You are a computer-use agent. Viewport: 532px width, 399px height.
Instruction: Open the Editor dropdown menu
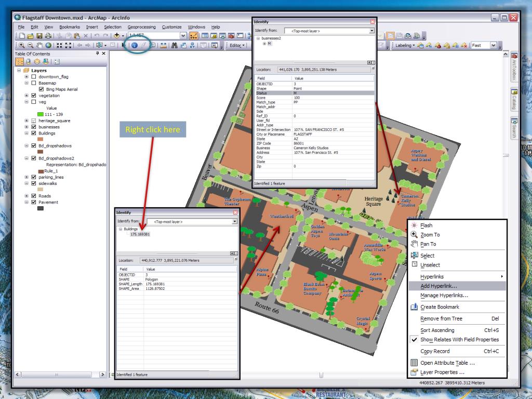point(237,45)
